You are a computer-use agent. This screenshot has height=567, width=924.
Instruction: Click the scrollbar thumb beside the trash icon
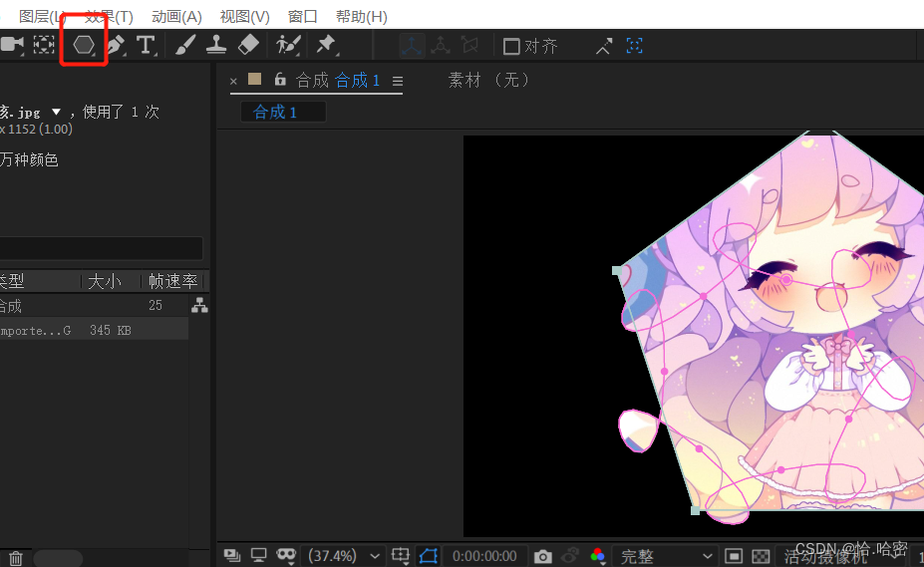pos(58,558)
